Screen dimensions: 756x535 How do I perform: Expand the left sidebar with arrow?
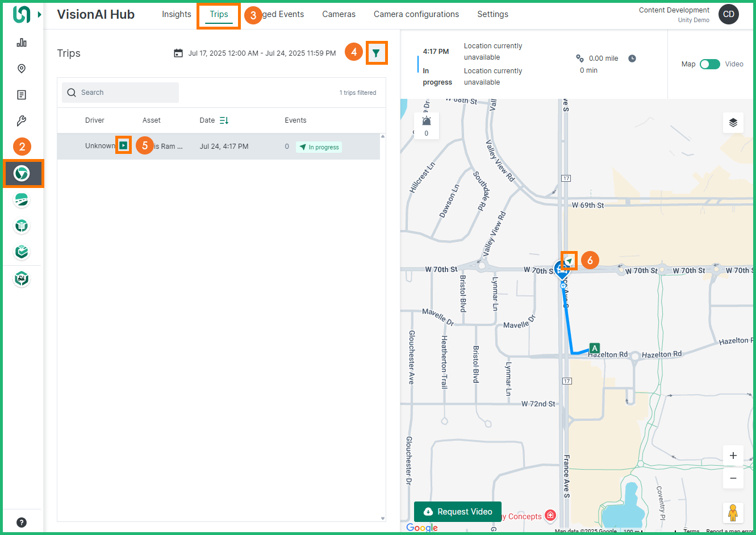(40, 14)
